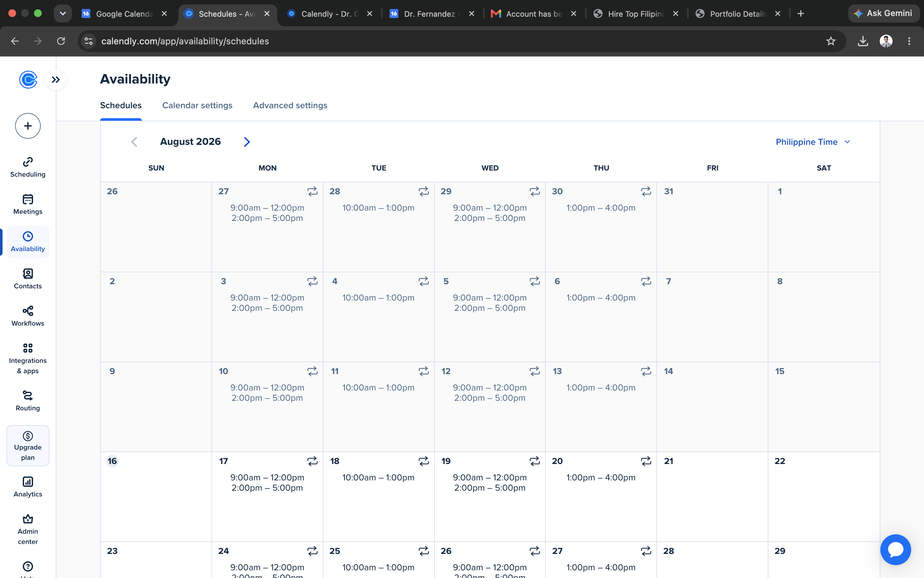This screenshot has height=578, width=924.
Task: Open a new browser tab
Action: (x=801, y=14)
